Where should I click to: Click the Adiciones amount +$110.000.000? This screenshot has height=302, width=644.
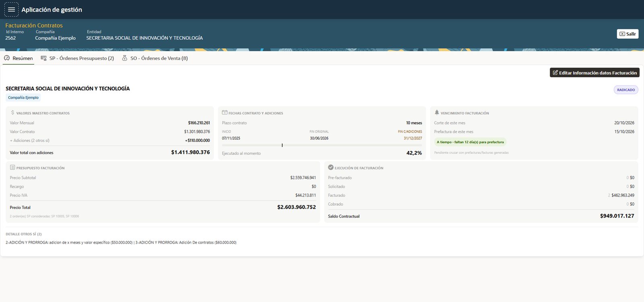tap(197, 141)
